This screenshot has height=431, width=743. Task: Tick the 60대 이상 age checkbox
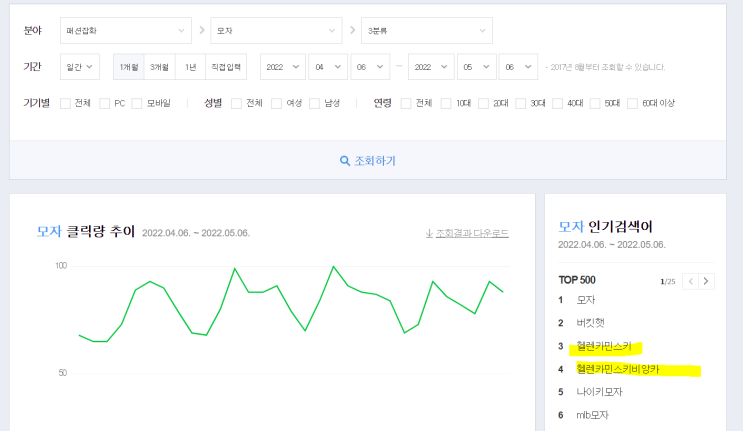633,103
